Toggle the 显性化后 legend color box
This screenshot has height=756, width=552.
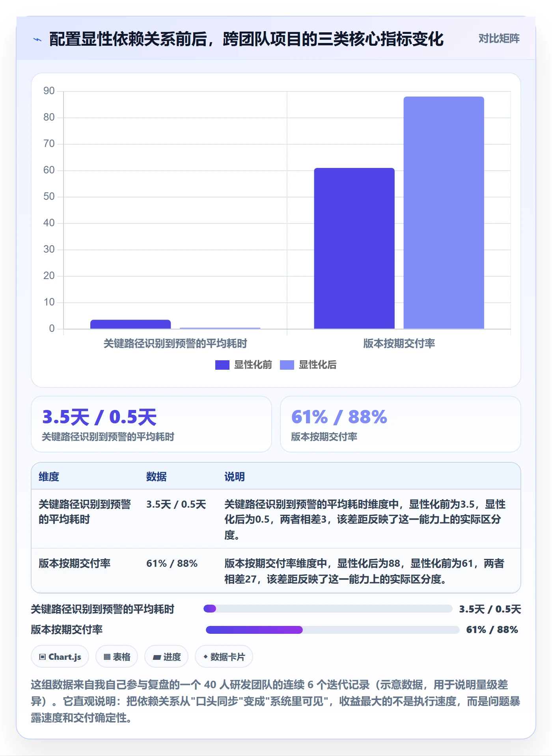pos(287,365)
